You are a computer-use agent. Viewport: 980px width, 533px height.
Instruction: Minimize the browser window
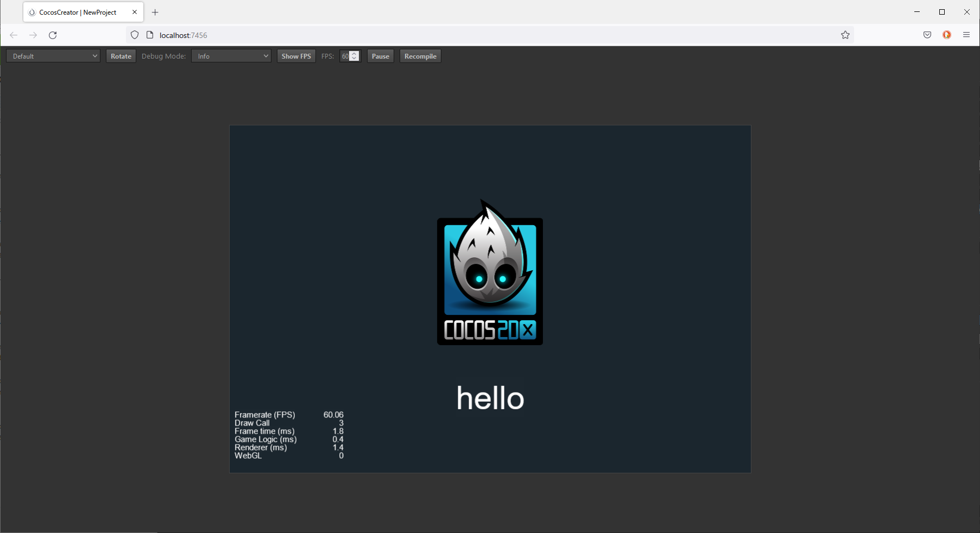(917, 12)
